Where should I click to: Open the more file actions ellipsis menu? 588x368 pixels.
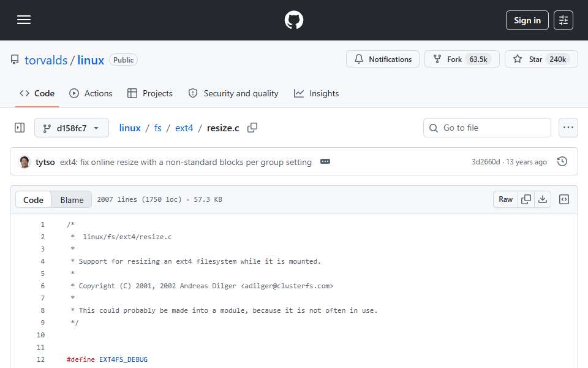click(x=568, y=128)
